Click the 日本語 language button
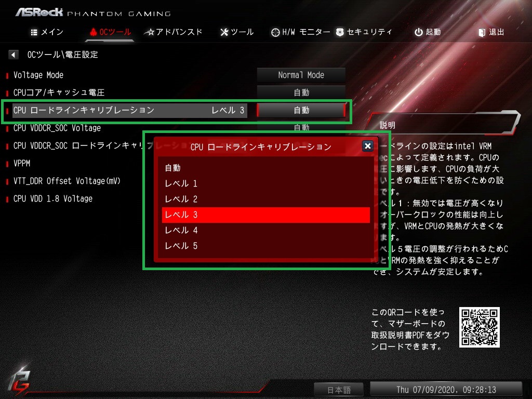532x399 pixels. [339, 390]
